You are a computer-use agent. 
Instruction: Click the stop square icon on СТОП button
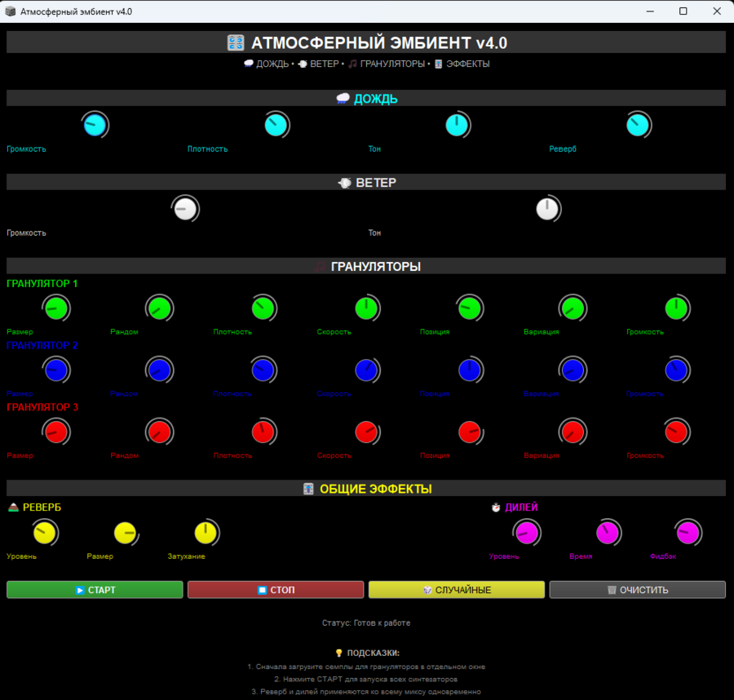click(x=262, y=590)
